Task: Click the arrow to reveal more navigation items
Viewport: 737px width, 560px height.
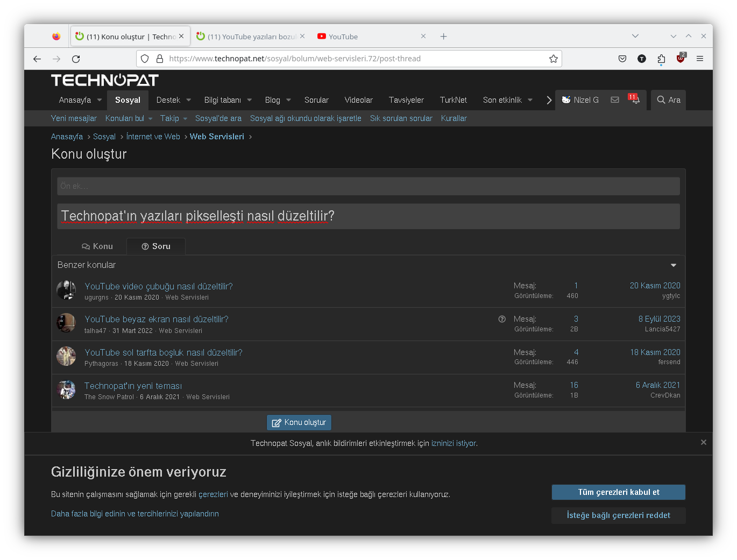Action: click(x=549, y=100)
